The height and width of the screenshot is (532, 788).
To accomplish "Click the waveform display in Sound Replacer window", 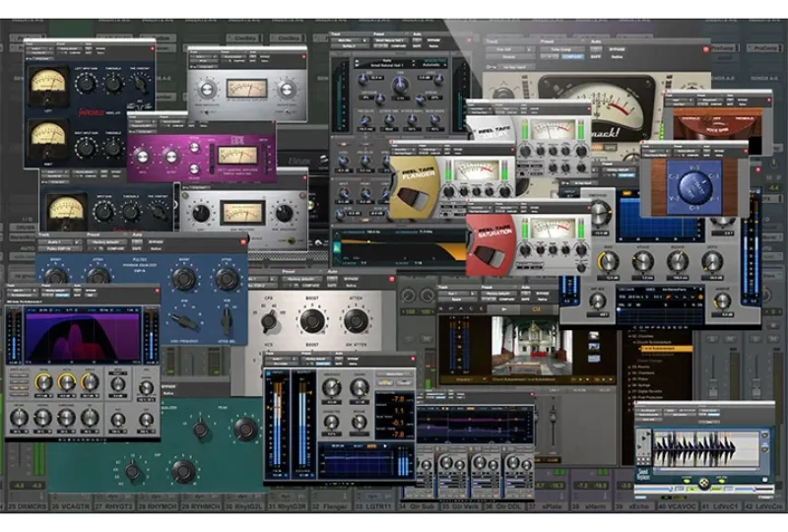I will 704,449.
